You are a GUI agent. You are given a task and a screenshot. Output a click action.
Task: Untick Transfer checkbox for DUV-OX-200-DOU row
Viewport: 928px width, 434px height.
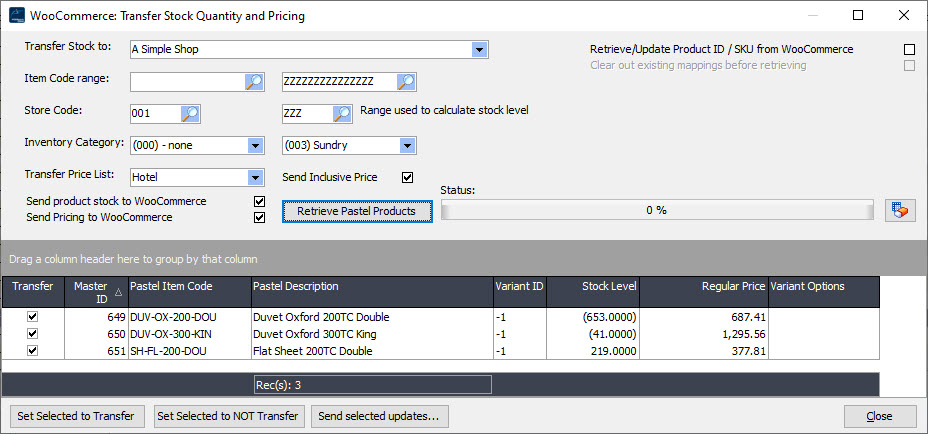[33, 317]
